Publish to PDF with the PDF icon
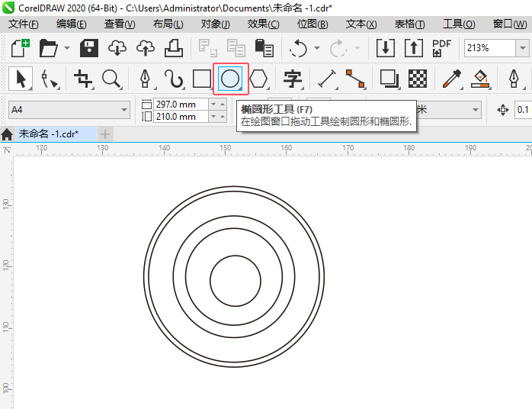Screen dimensions: 532x409 pos(441,48)
